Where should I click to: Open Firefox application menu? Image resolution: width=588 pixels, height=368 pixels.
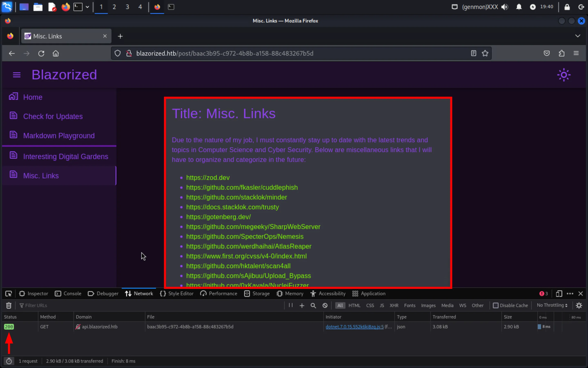(576, 53)
